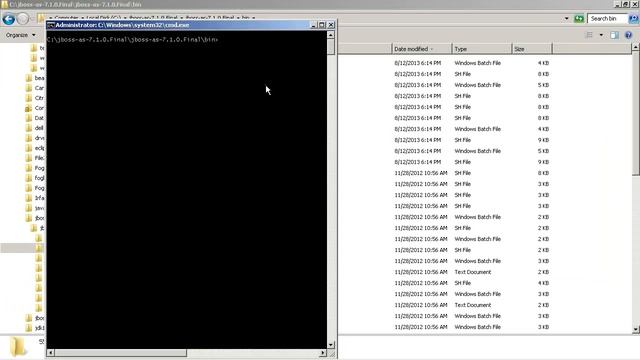The height and width of the screenshot is (360, 640).
Task: Click the cmd horizontal scrollbar thumb
Action: [x=120, y=353]
